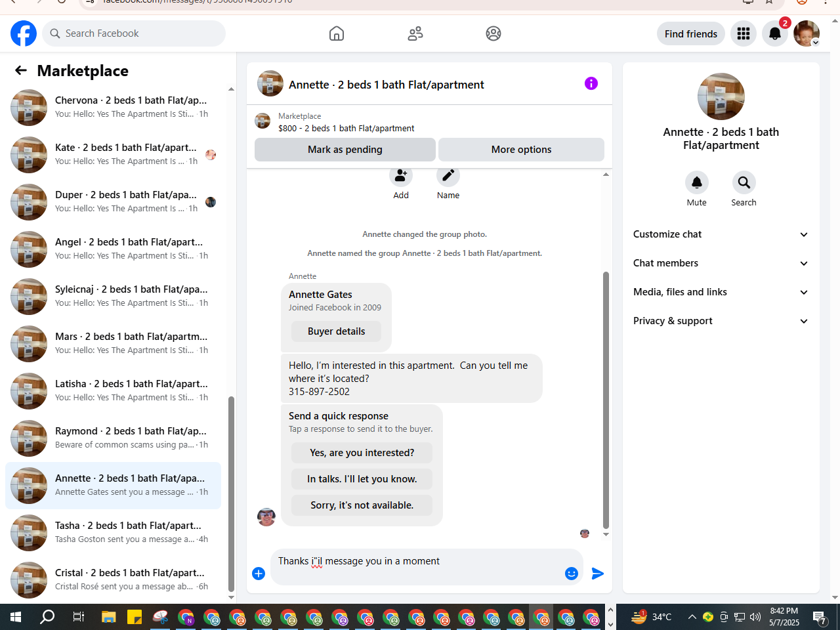Open the Duper conversation
Viewport: 840px width, 630px height.
tap(113, 202)
